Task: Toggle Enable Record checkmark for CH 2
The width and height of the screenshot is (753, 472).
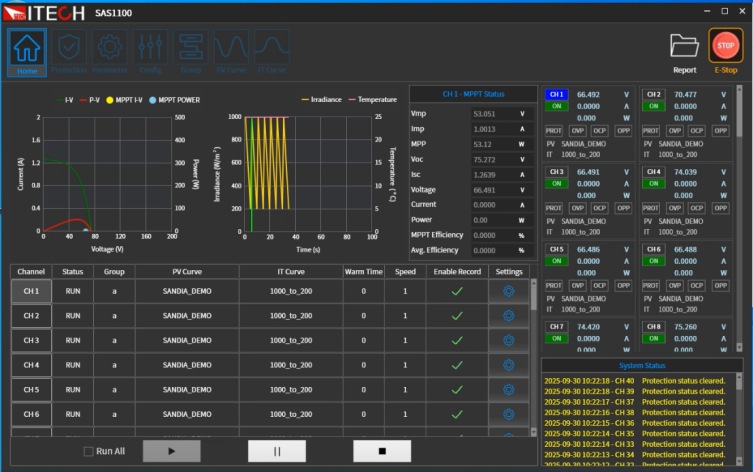Action: (x=457, y=316)
